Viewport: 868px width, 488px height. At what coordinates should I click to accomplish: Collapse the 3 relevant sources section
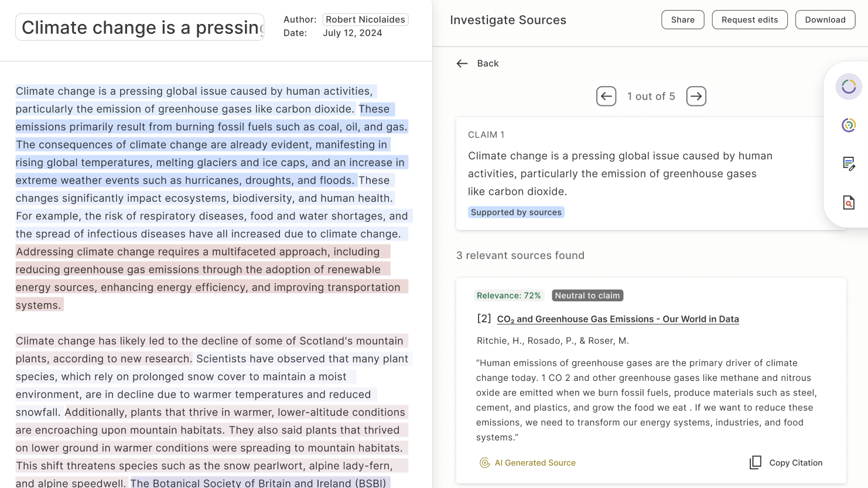coord(520,255)
